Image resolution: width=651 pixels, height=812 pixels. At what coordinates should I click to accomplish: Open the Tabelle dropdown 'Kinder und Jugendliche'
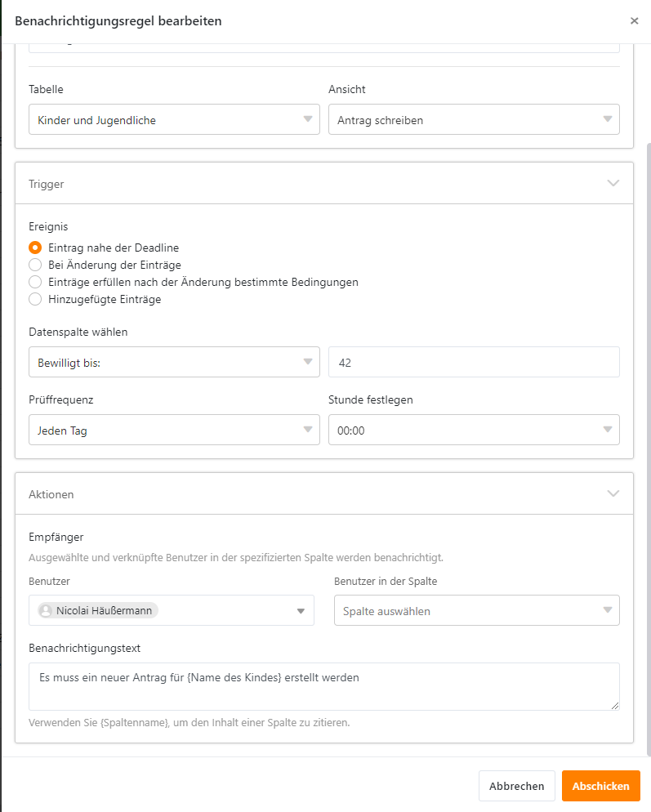(174, 119)
